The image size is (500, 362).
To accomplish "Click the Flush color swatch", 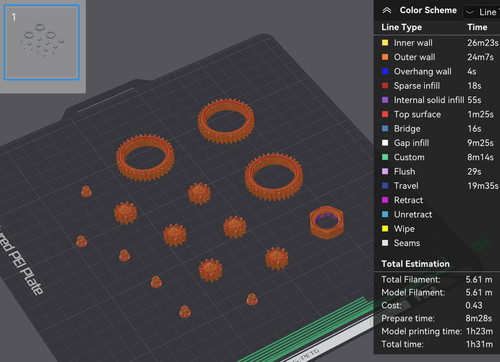I will coord(385,171).
